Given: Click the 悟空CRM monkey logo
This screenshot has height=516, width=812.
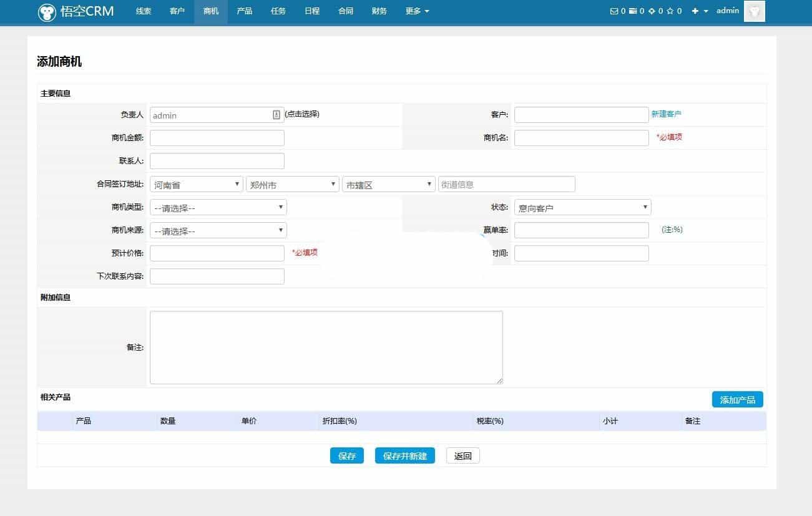Looking at the screenshot, I should (x=47, y=12).
